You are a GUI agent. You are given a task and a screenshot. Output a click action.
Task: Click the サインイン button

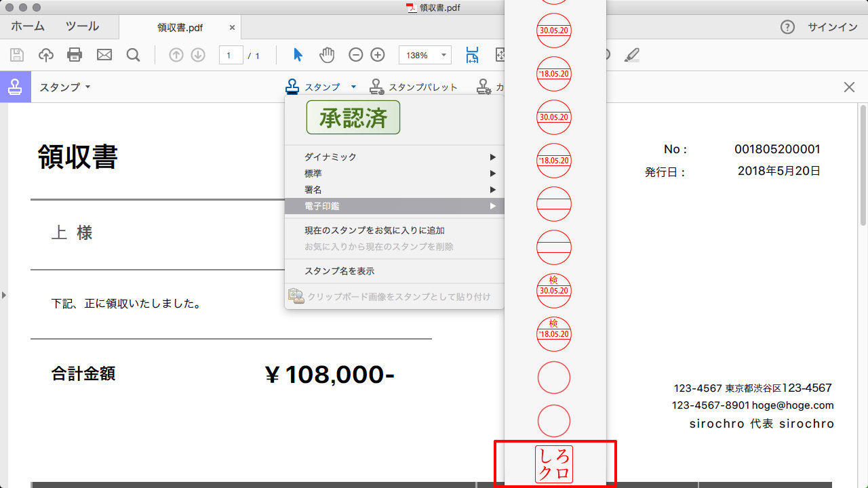(832, 27)
